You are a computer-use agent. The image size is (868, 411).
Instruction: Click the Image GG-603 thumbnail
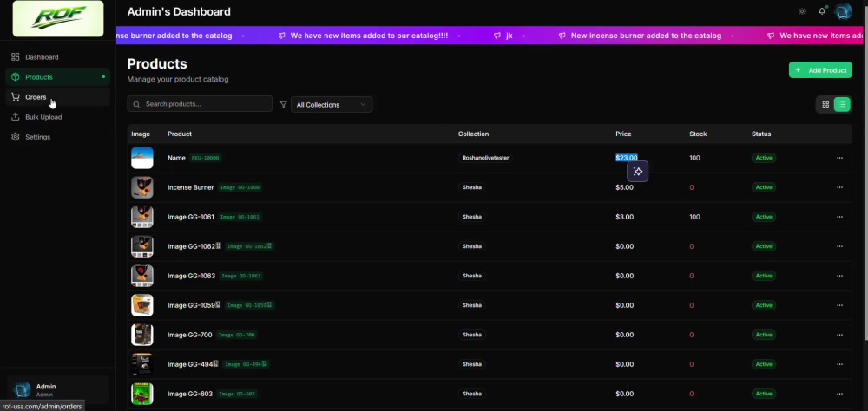pyautogui.click(x=142, y=394)
